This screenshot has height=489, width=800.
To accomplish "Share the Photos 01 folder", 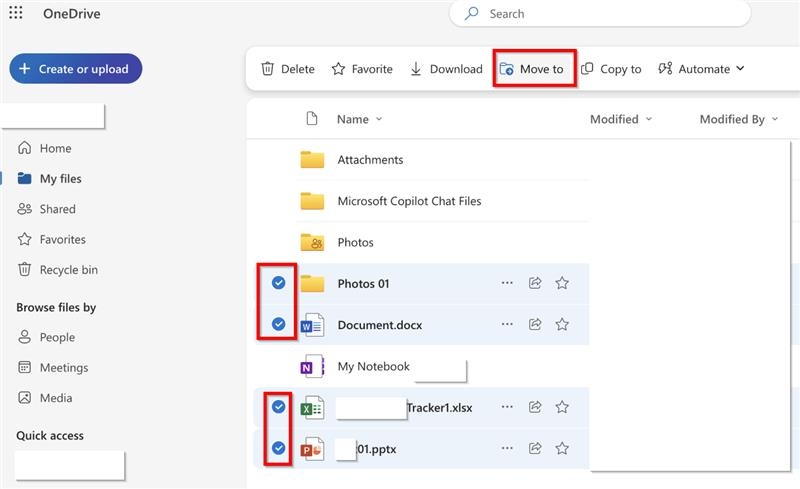I will [535, 283].
